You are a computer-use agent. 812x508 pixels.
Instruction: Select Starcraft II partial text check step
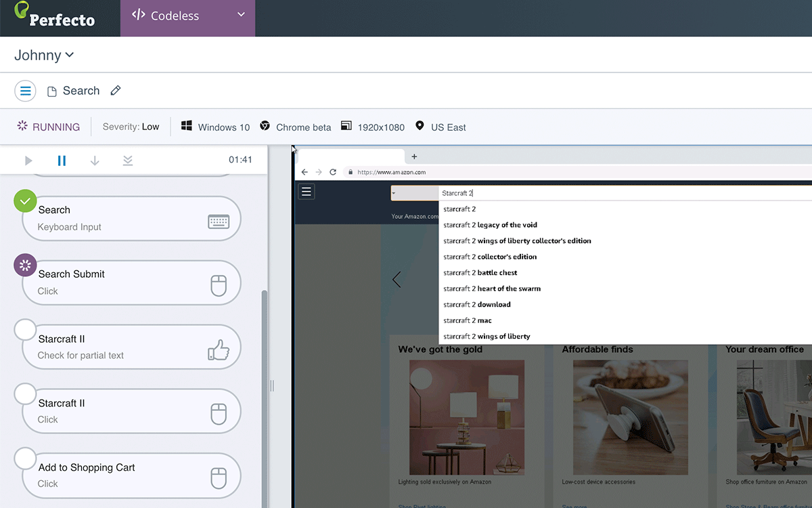[x=131, y=347]
